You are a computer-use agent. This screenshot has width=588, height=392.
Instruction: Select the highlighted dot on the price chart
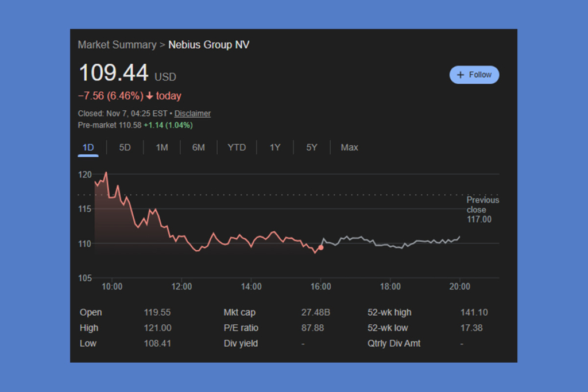click(320, 248)
